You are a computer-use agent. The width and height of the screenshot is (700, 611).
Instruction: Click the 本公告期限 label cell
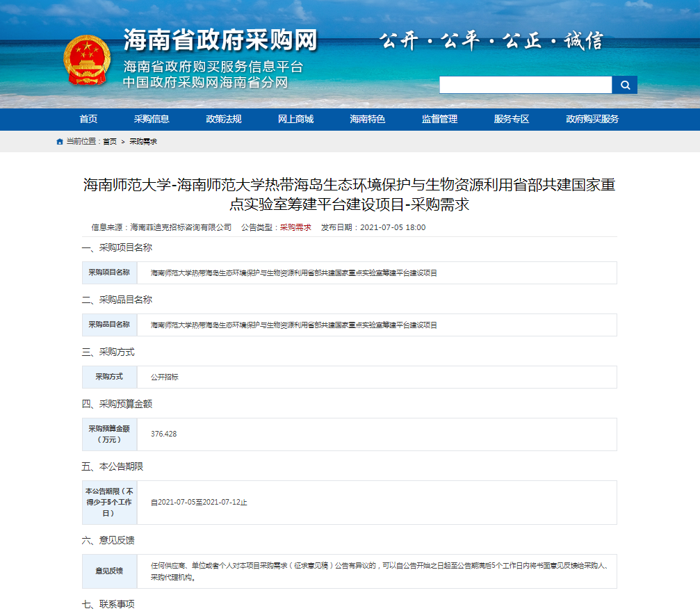(109, 503)
